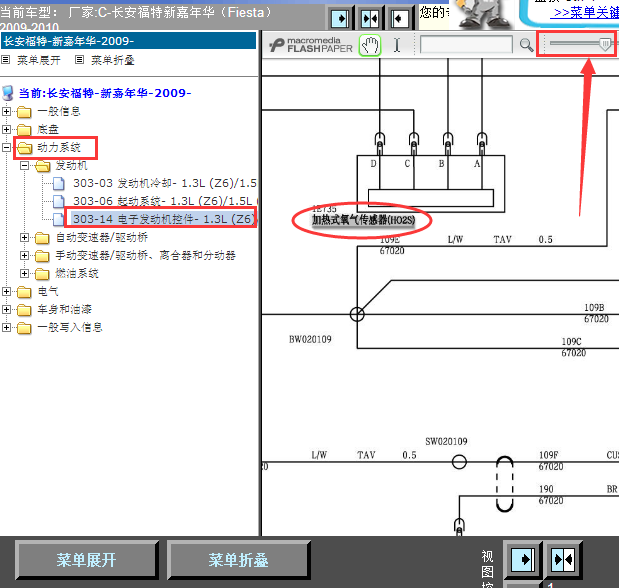Expand the 燃油系统 tree node
Image resolution: width=619 pixels, height=588 pixels.
24,273
